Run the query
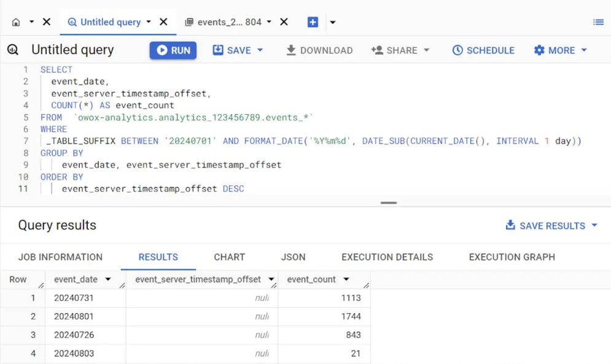This screenshot has width=611, height=364. [173, 50]
